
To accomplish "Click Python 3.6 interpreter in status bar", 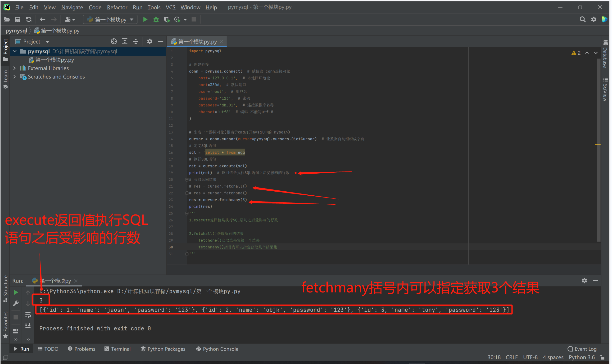I will (x=581, y=357).
